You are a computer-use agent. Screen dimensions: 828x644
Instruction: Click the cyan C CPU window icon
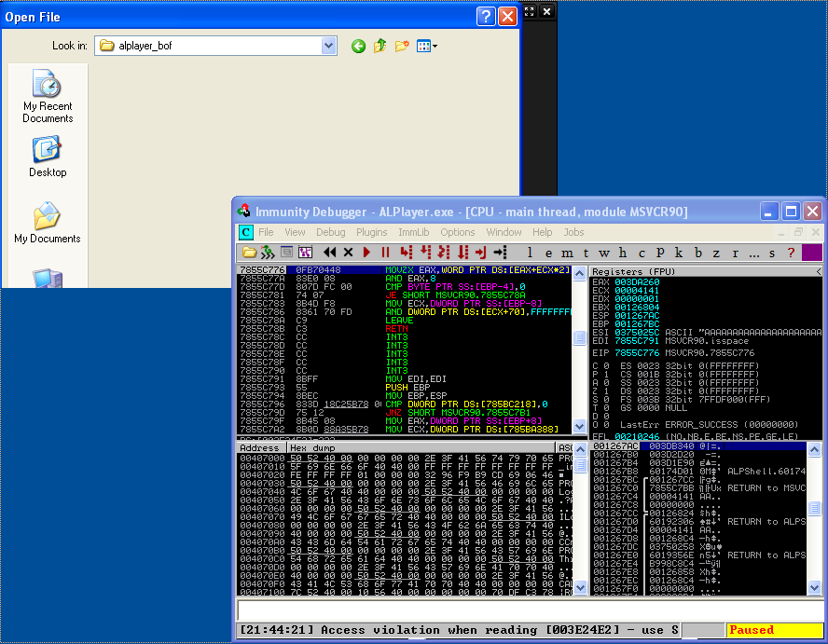[245, 232]
